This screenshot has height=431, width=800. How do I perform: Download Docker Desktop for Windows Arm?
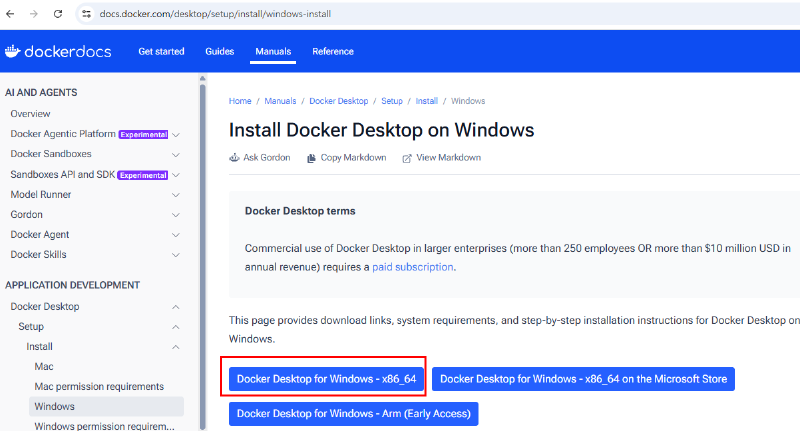[x=354, y=414]
